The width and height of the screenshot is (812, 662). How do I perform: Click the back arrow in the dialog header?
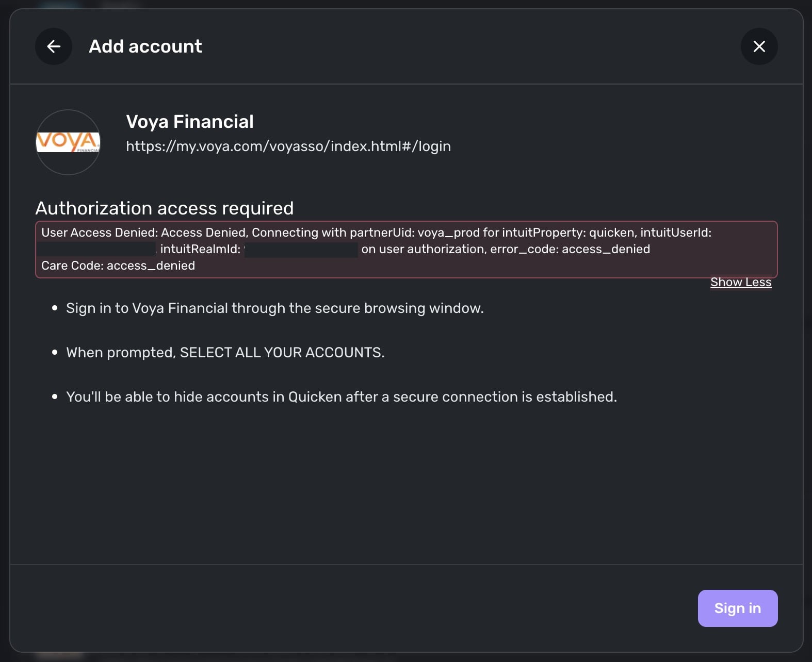click(x=54, y=46)
